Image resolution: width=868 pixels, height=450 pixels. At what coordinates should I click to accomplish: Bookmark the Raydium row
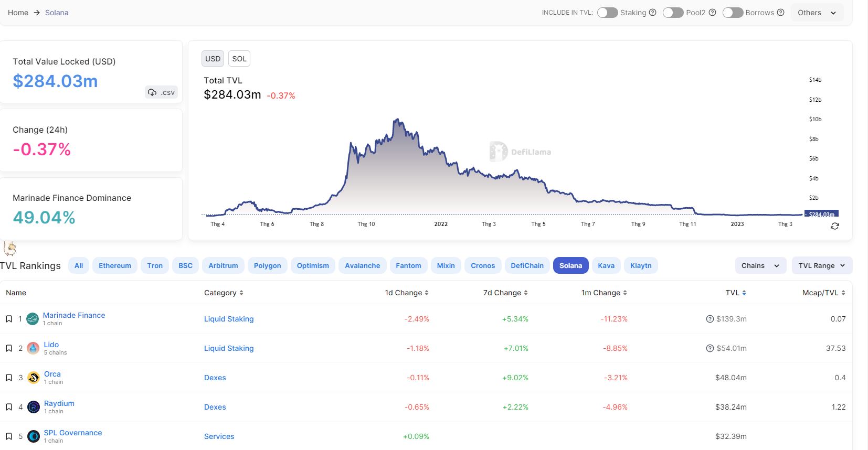coord(9,407)
